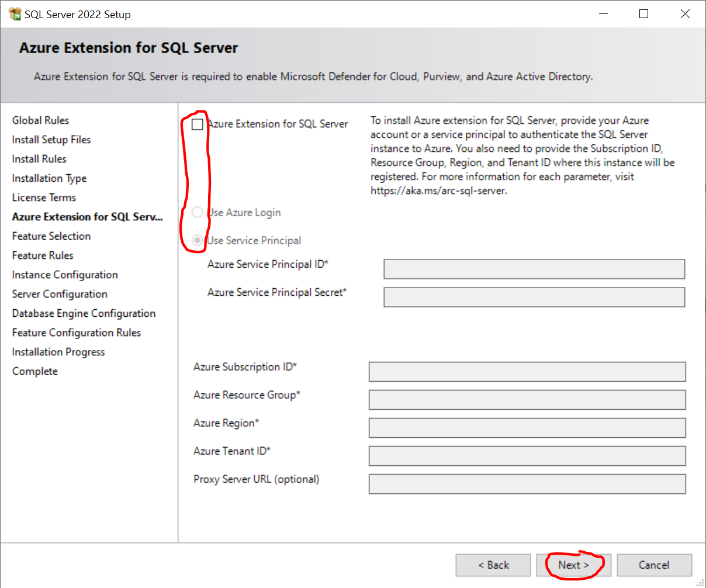Click the Azure Tenant ID* label

pos(232,451)
